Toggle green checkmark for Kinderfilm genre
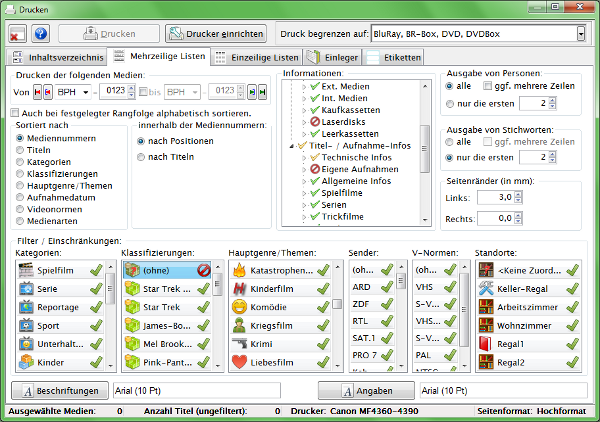This screenshot has height=422, width=600. point(326,292)
